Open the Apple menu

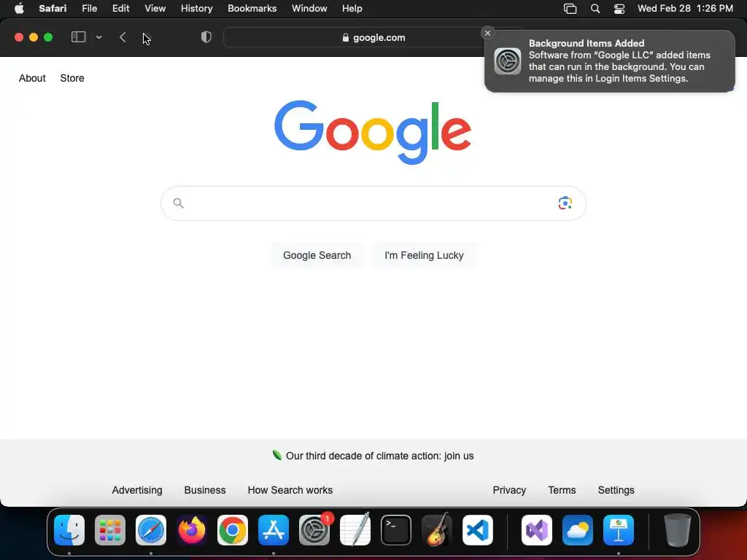click(x=19, y=9)
